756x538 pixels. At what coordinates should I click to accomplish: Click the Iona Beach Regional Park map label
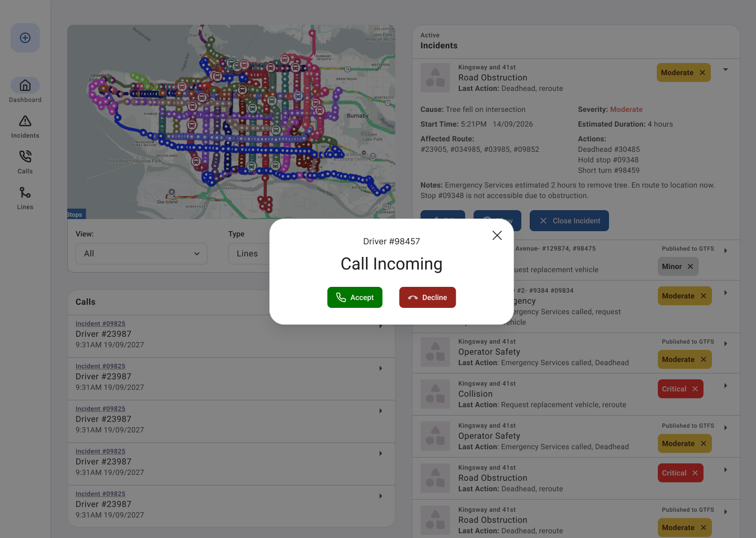pos(135,161)
